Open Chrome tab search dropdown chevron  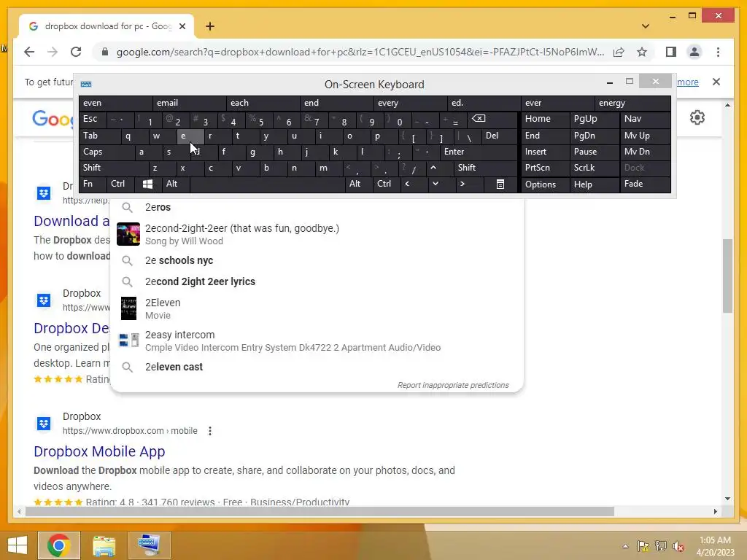coord(646,26)
